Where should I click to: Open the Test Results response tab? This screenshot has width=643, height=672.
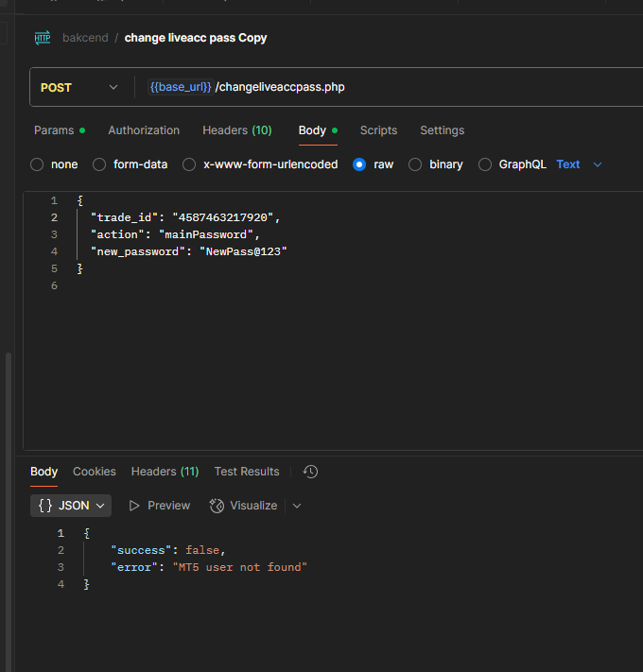pyautogui.click(x=247, y=472)
